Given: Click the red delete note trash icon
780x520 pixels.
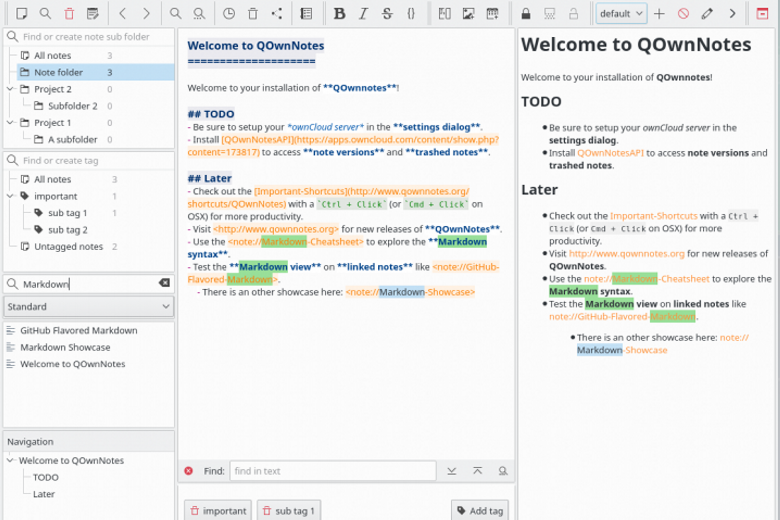Looking at the screenshot, I should click(x=69, y=13).
